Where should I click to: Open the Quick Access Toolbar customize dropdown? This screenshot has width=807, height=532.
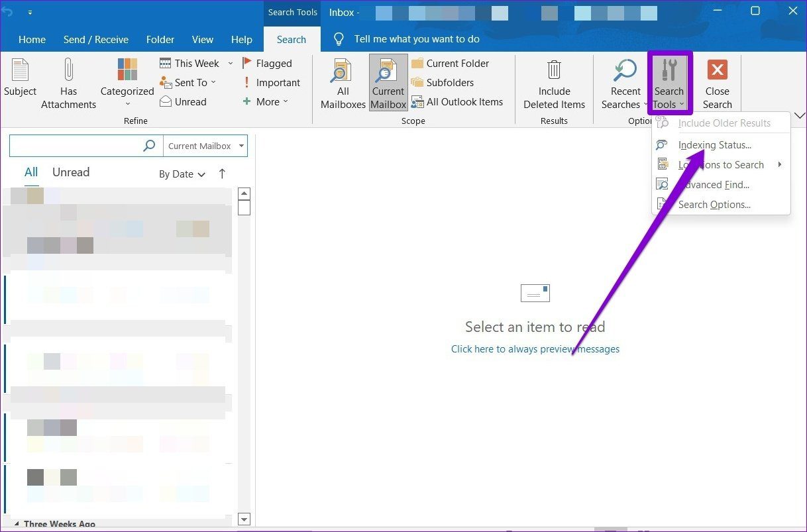[30, 12]
